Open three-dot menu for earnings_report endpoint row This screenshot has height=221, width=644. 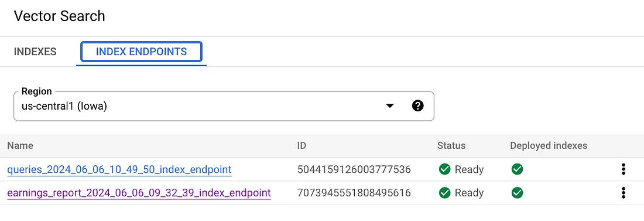pos(624,193)
